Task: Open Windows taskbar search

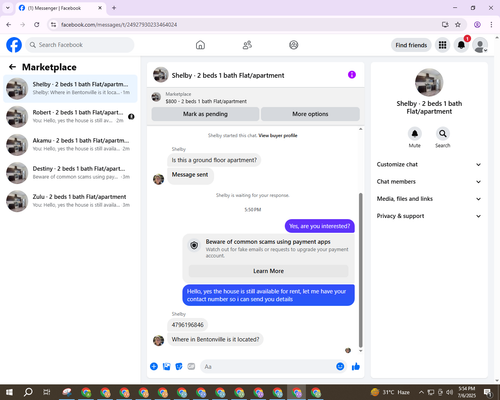Action: coord(28,392)
